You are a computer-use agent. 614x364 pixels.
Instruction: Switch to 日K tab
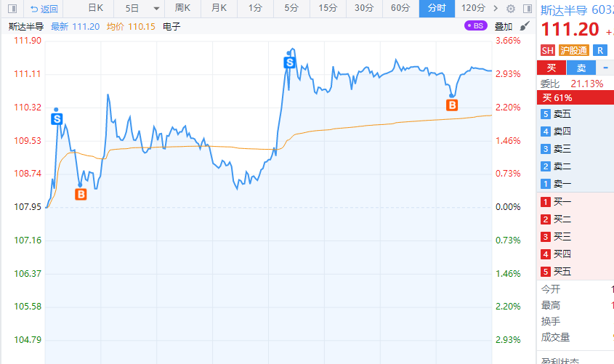pos(95,9)
